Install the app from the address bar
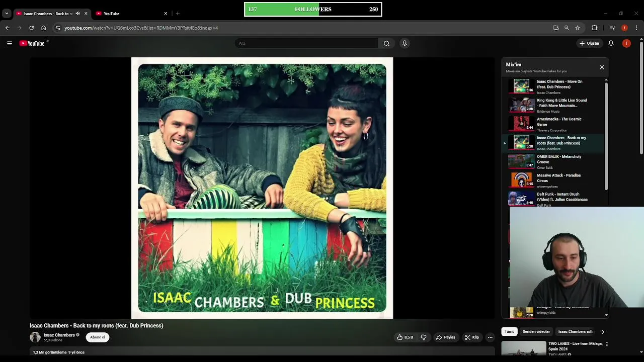The image size is (644, 362). (x=556, y=28)
